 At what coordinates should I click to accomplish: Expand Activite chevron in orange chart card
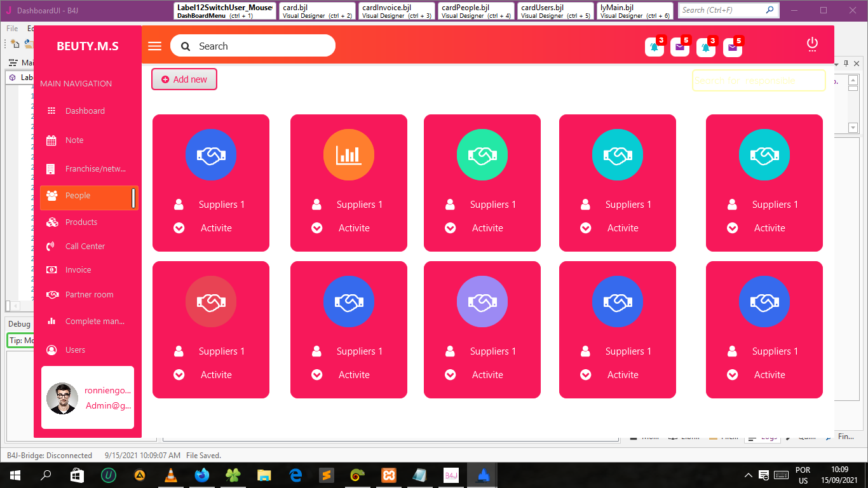click(x=317, y=228)
